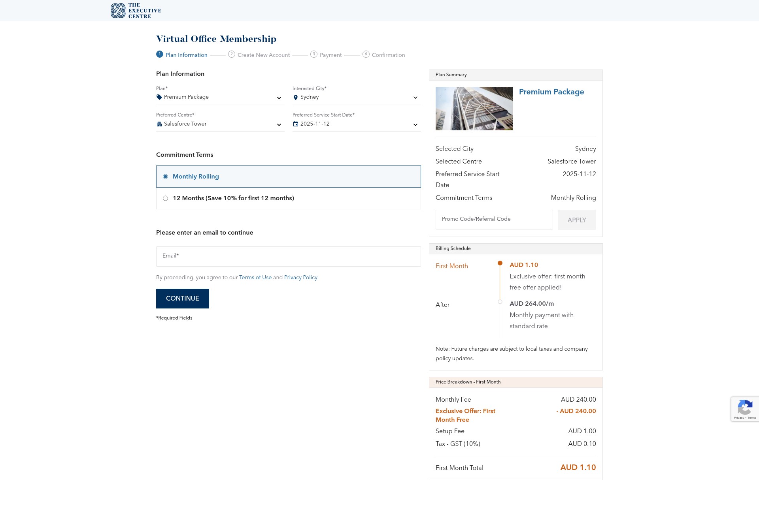Click the Exclusive Offer: First Month Free label

pyautogui.click(x=465, y=415)
